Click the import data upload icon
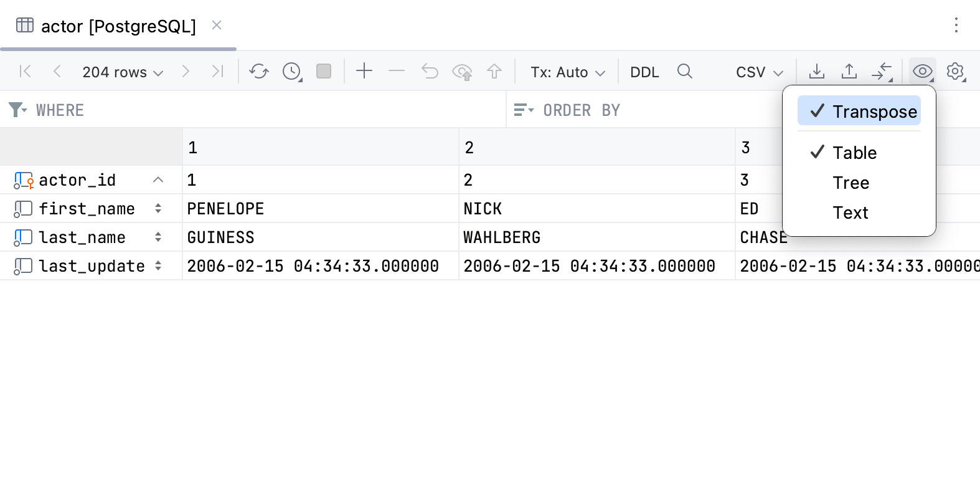This screenshot has width=980, height=501. tap(849, 72)
